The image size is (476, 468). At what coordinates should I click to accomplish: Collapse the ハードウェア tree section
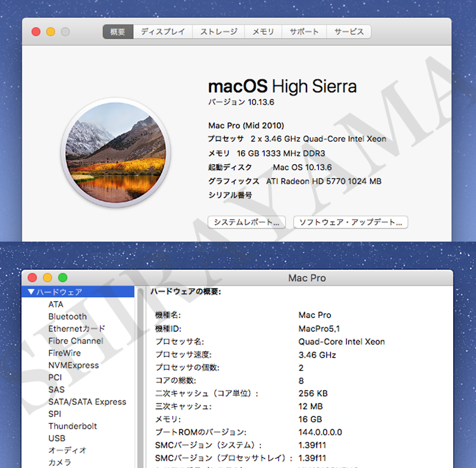(31, 292)
